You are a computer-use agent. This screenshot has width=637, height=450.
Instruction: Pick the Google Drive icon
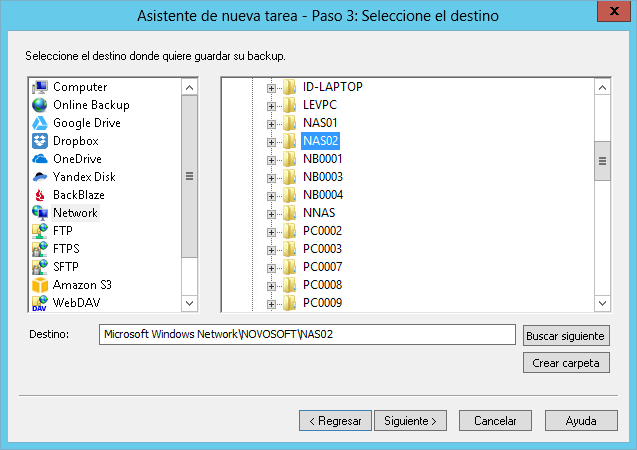[40, 123]
